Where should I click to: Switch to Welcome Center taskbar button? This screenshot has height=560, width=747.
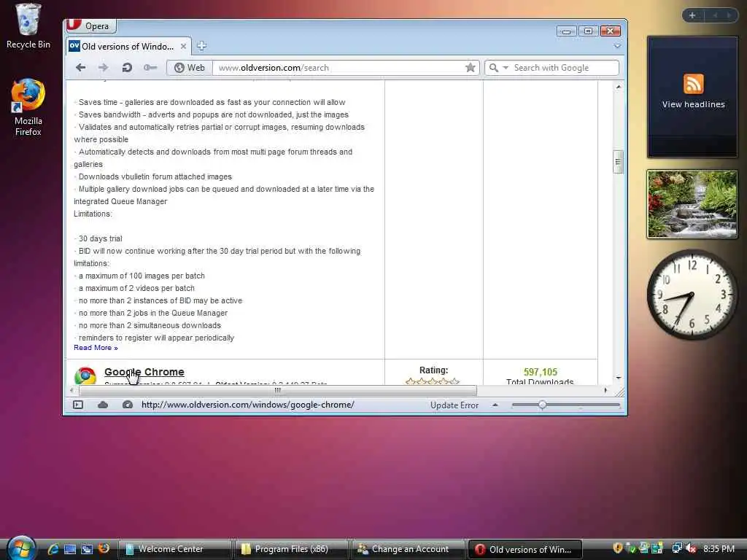[x=175, y=549]
